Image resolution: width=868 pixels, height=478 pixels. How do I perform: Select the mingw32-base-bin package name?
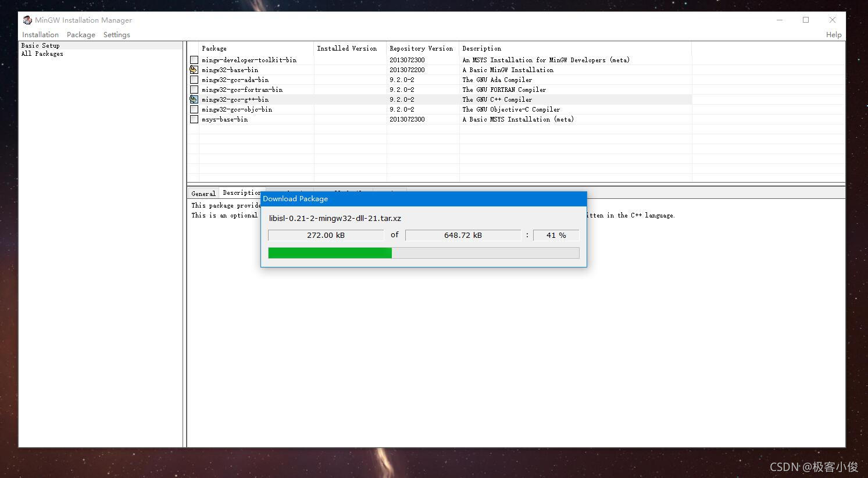(x=230, y=70)
